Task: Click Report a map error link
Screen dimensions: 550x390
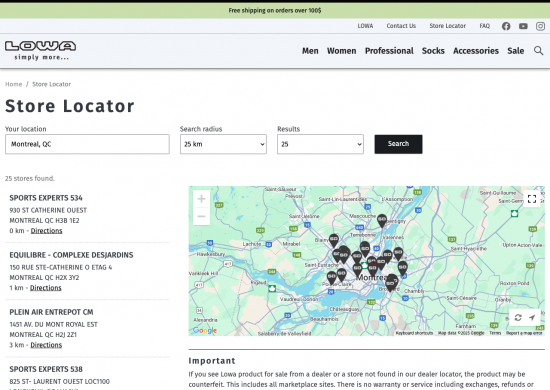Action: tap(524, 333)
